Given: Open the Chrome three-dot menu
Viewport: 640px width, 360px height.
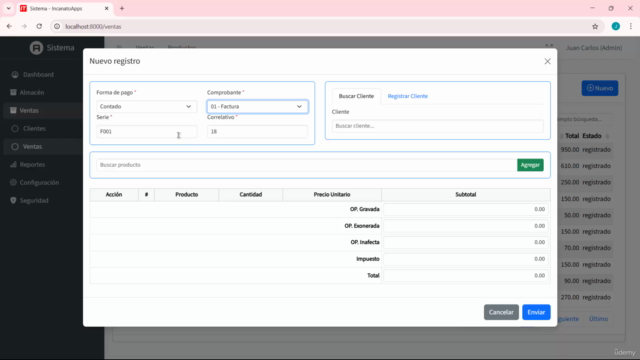Looking at the screenshot, I should point(631,27).
